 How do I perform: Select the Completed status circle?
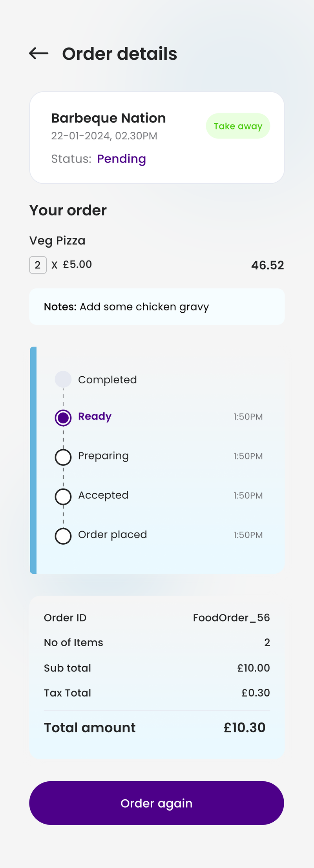63,379
